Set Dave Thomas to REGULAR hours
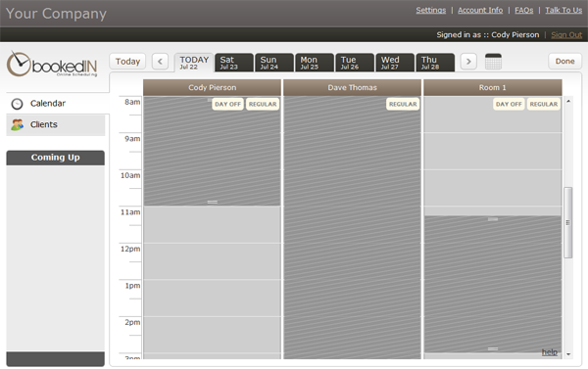588x369 pixels. [x=403, y=104]
